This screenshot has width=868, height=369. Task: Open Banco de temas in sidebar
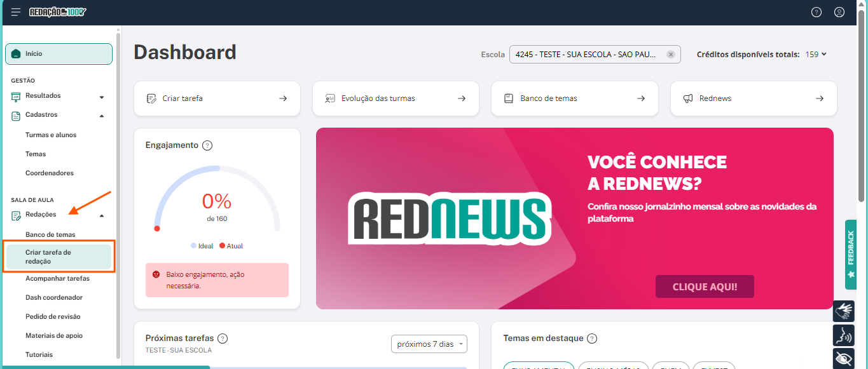click(50, 234)
